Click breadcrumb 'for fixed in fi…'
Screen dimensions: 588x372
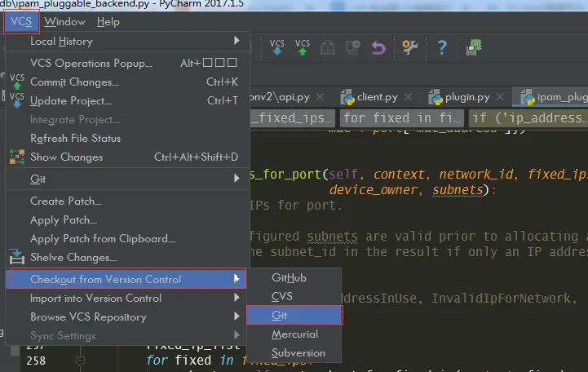pos(401,118)
